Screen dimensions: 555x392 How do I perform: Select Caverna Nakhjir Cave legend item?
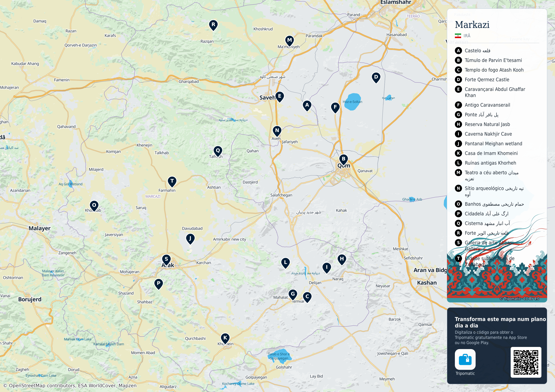pos(483,134)
